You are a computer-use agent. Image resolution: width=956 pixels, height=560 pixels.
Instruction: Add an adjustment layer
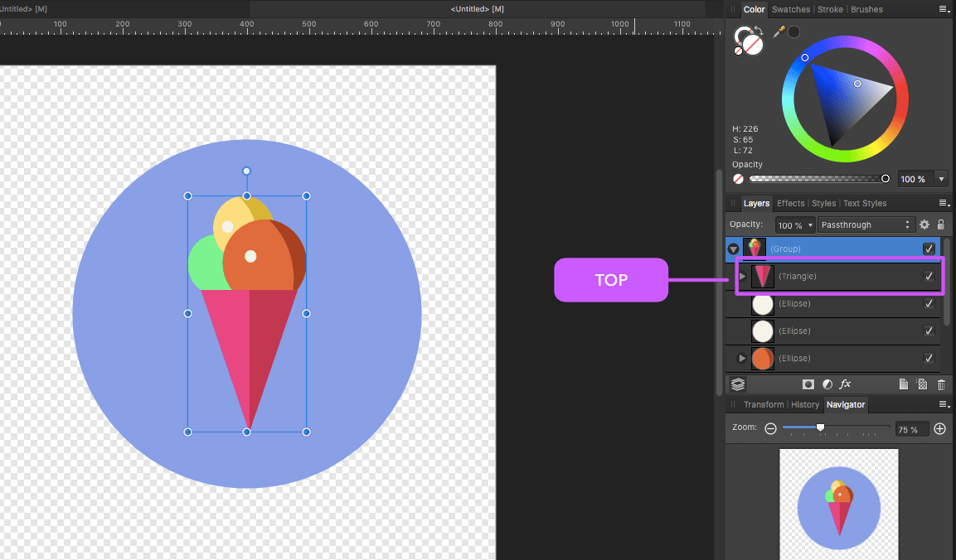pos(827,384)
